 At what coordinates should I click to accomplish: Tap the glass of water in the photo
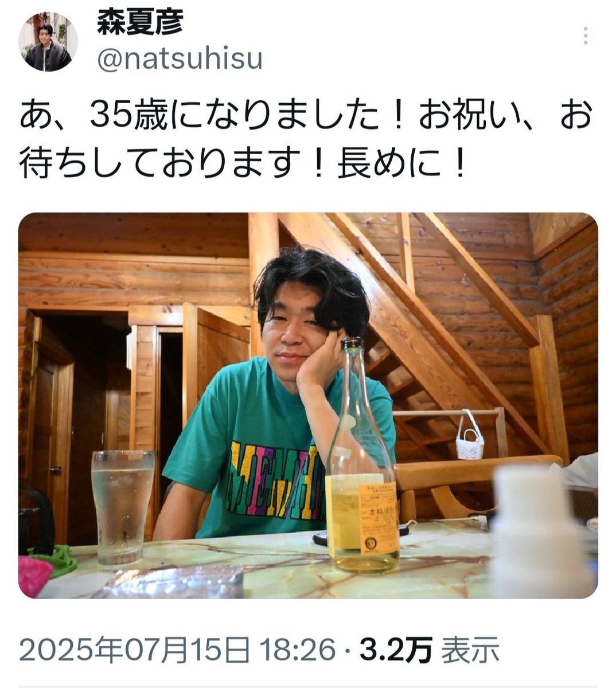tap(123, 507)
